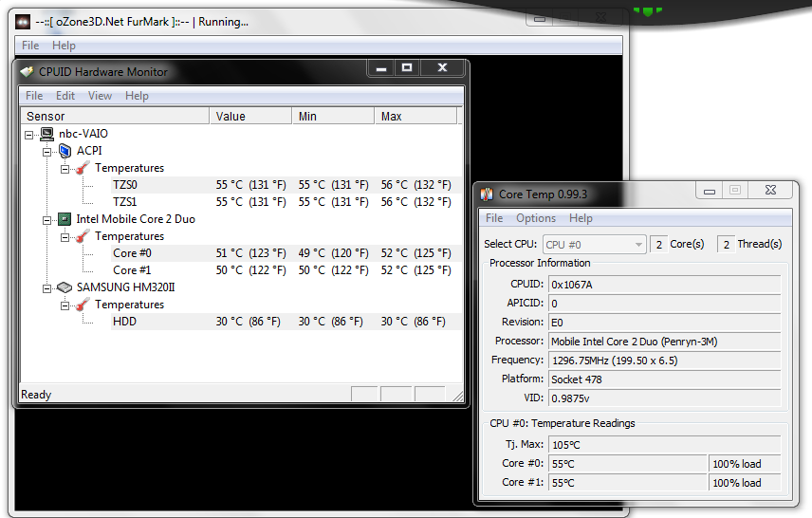Maximize the CPUID Hardware Monitor window
812x518 pixels.
tap(407, 68)
